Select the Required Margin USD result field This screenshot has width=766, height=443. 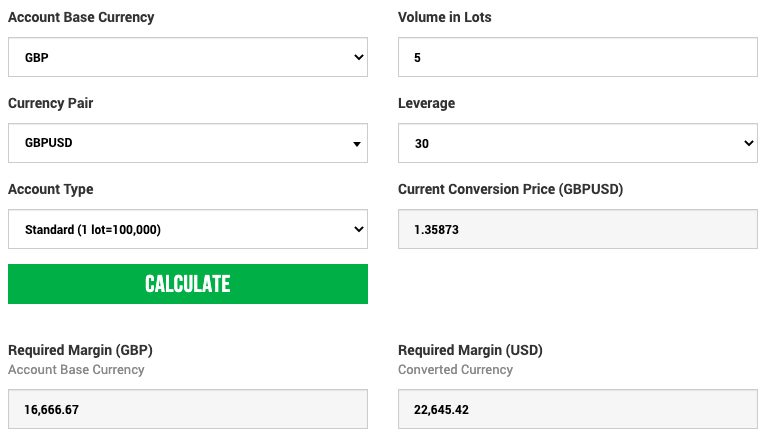tap(577, 409)
